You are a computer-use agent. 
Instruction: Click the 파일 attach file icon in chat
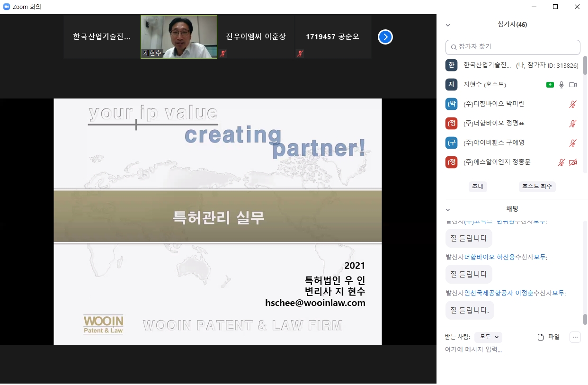tap(541, 337)
